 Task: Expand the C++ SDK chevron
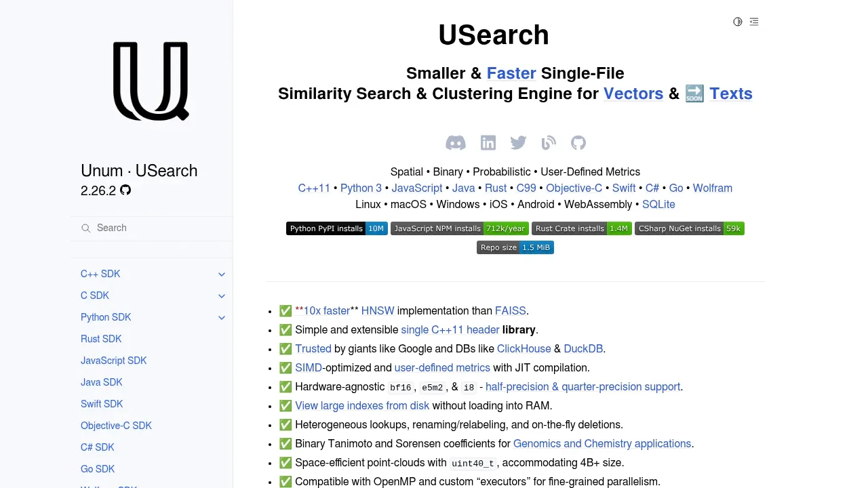(x=222, y=274)
